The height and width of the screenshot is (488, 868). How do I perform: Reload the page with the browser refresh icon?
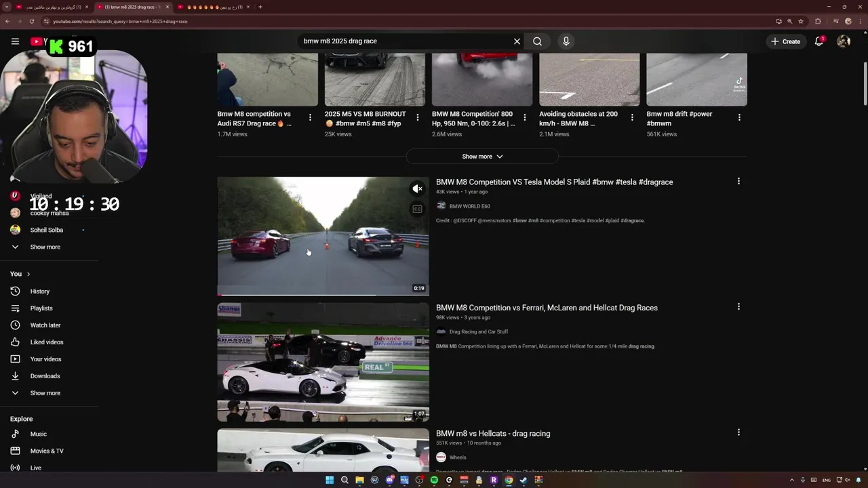click(32, 21)
